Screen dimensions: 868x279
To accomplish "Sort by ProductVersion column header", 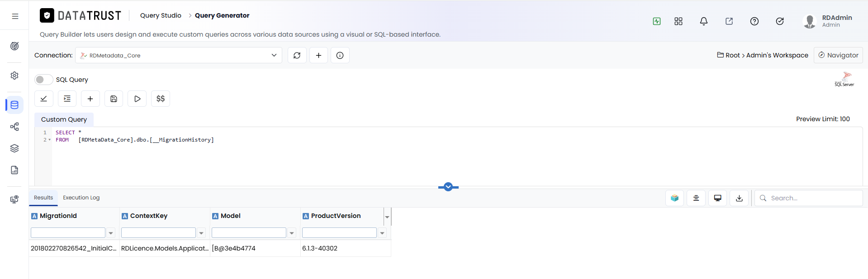I will point(336,216).
